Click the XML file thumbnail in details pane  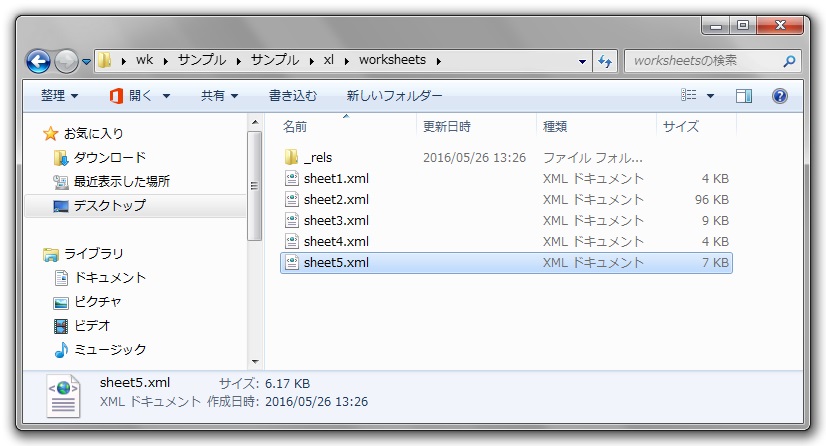63,396
